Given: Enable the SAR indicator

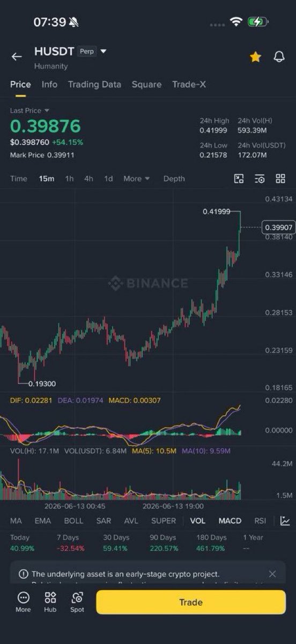Looking at the screenshot, I should point(103,521).
